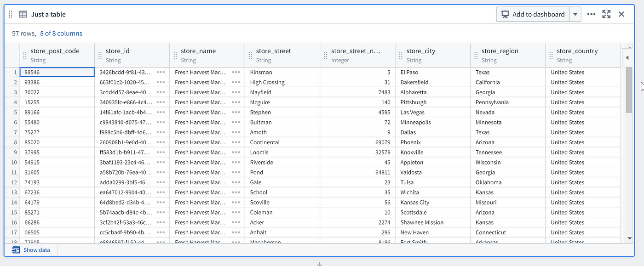Click the table icon next to Just a table
This screenshot has height=266, width=644.
23,14
